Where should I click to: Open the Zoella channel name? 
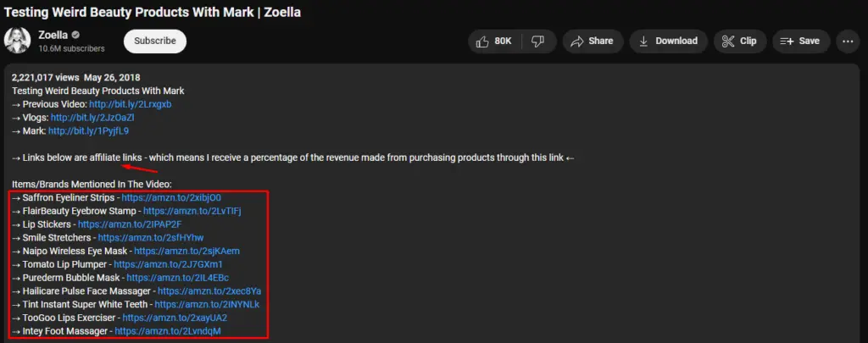[x=53, y=35]
